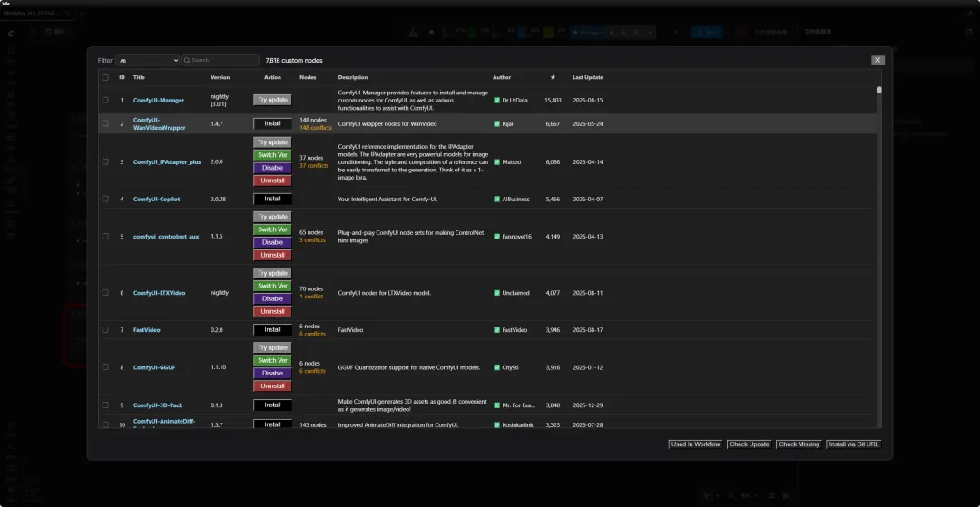Sort by the Author column header

point(501,77)
